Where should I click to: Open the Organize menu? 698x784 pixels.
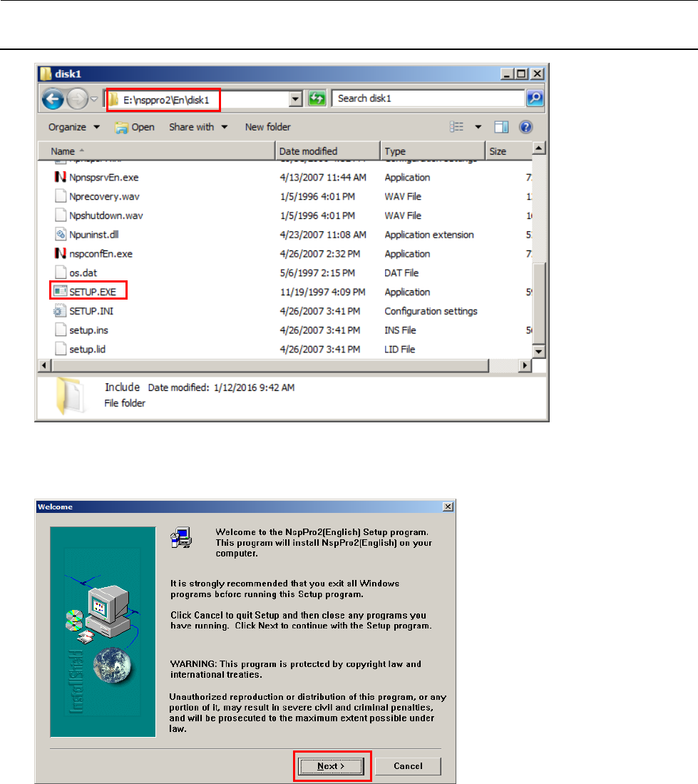click(x=74, y=127)
